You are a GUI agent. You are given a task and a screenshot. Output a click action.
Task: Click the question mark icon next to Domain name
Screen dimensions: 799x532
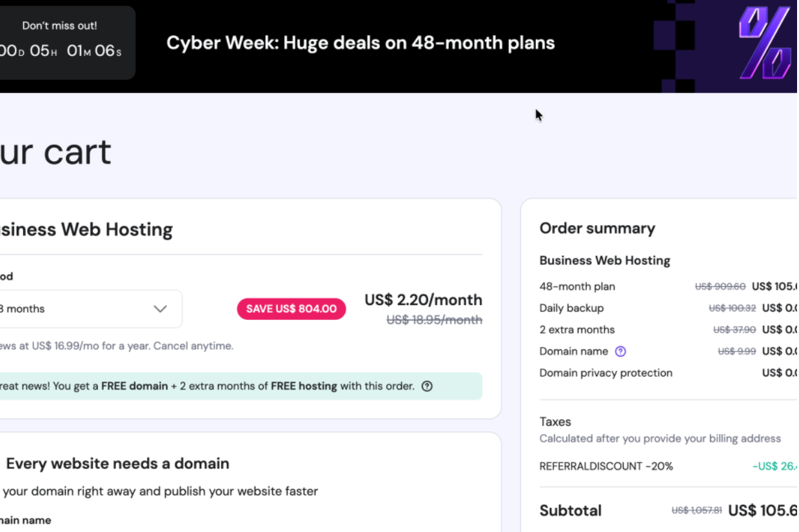pos(620,351)
